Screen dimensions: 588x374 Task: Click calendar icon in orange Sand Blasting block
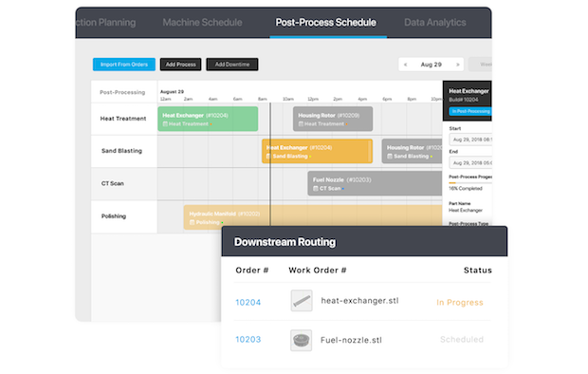[x=268, y=157]
